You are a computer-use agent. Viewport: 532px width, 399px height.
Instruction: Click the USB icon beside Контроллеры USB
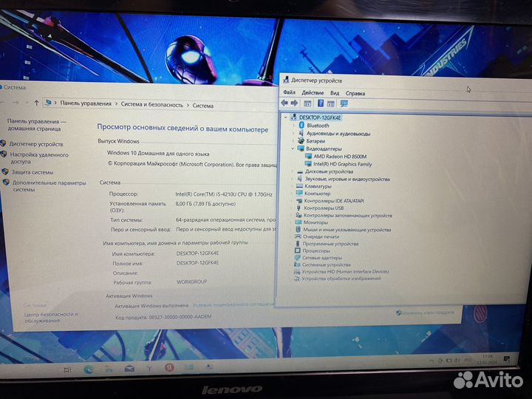pos(299,208)
